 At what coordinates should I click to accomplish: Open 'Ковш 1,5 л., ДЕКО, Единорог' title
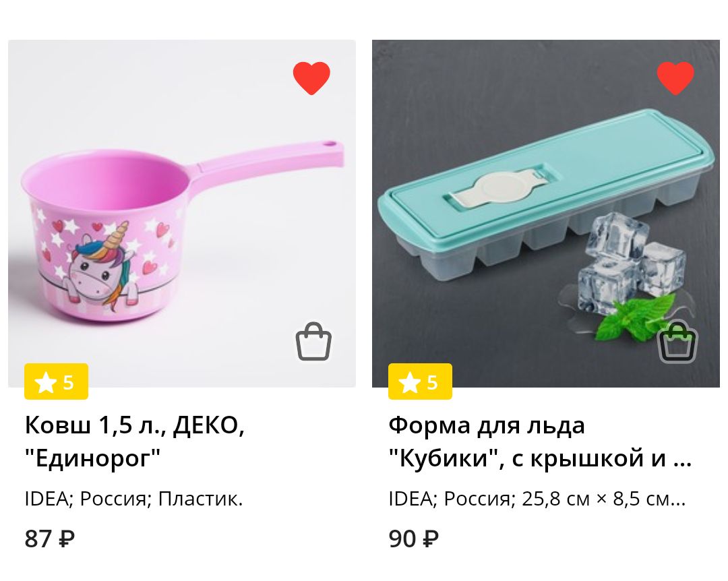tap(135, 441)
